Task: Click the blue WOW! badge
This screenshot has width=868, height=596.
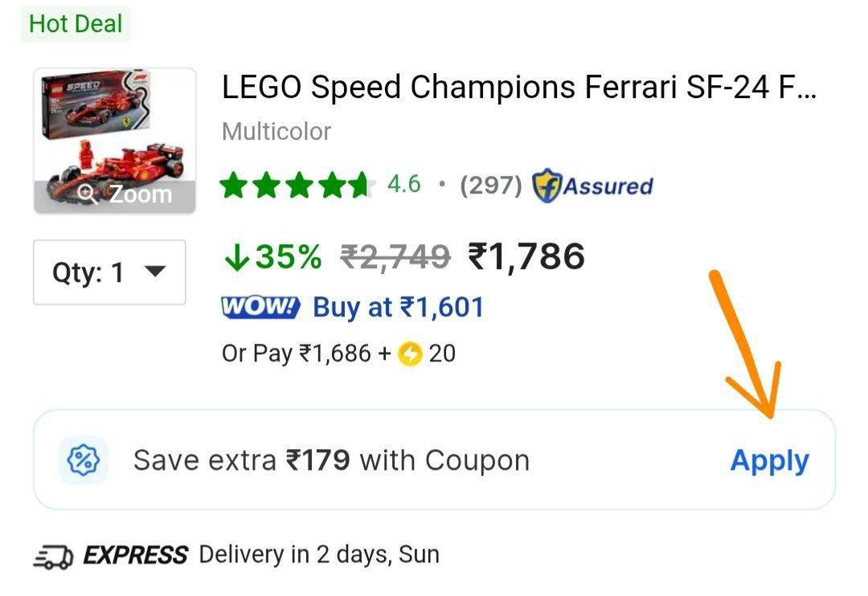Action: 260,308
